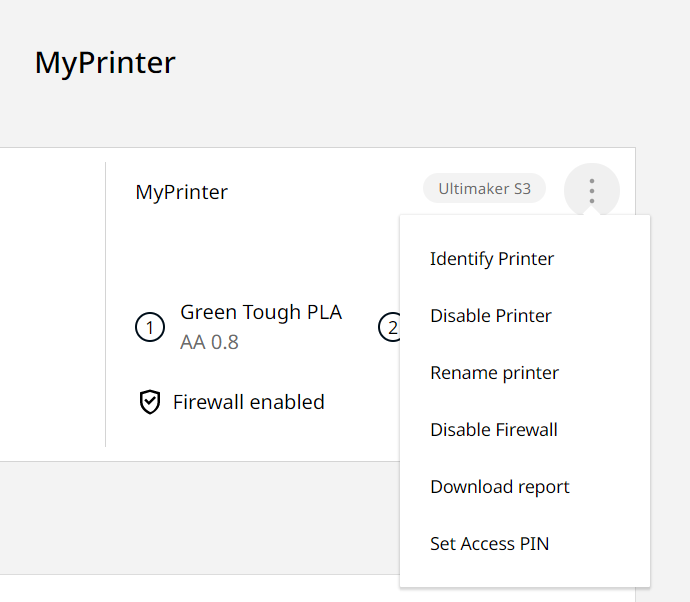Click the partially hidden extruder 2 icon
The width and height of the screenshot is (690, 602).
[388, 327]
